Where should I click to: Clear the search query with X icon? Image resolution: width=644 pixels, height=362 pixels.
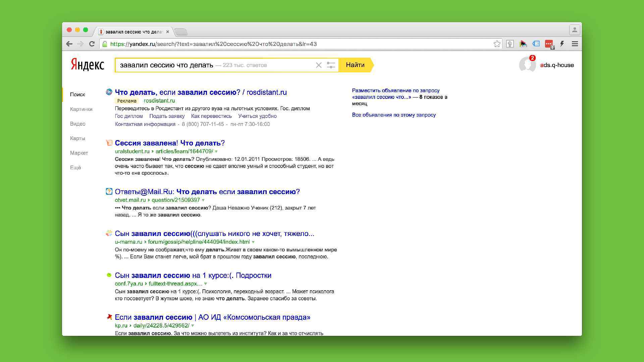[319, 65]
